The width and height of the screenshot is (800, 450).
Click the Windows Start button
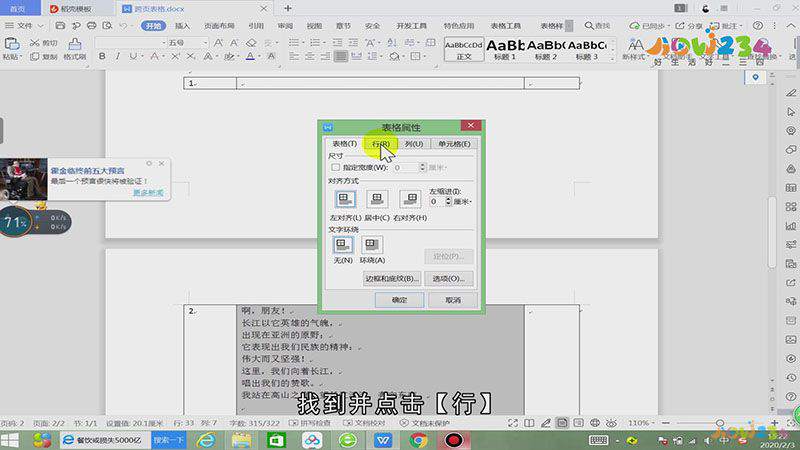pyautogui.click(x=9, y=440)
